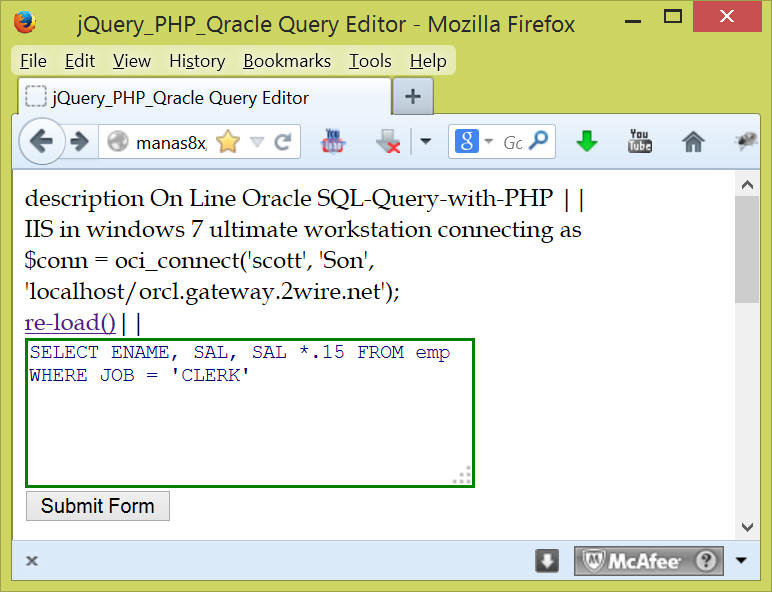This screenshot has width=772, height=592.
Task: Click the scrollbar down arrow
Action: click(747, 527)
